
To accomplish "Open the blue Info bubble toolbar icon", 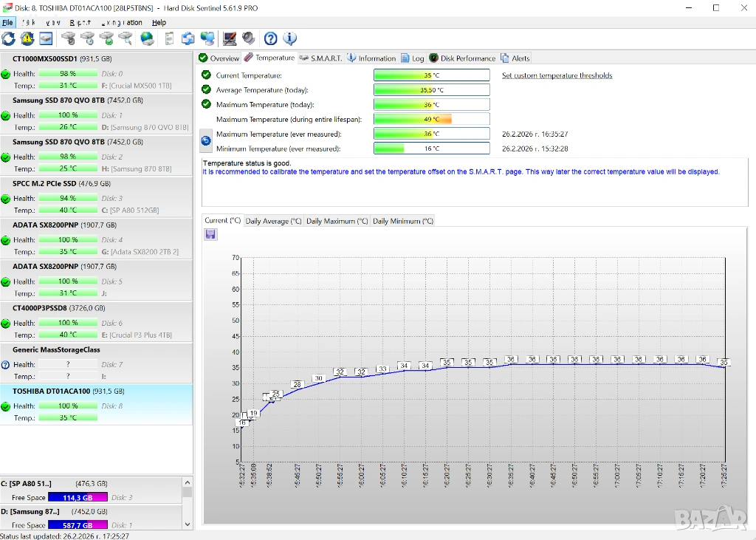I will (290, 38).
